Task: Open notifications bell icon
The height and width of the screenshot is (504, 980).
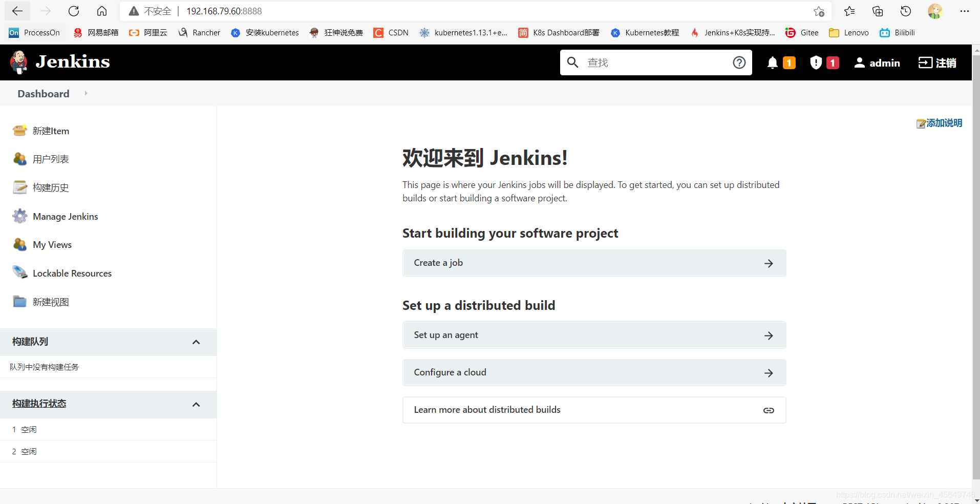Action: tap(773, 62)
